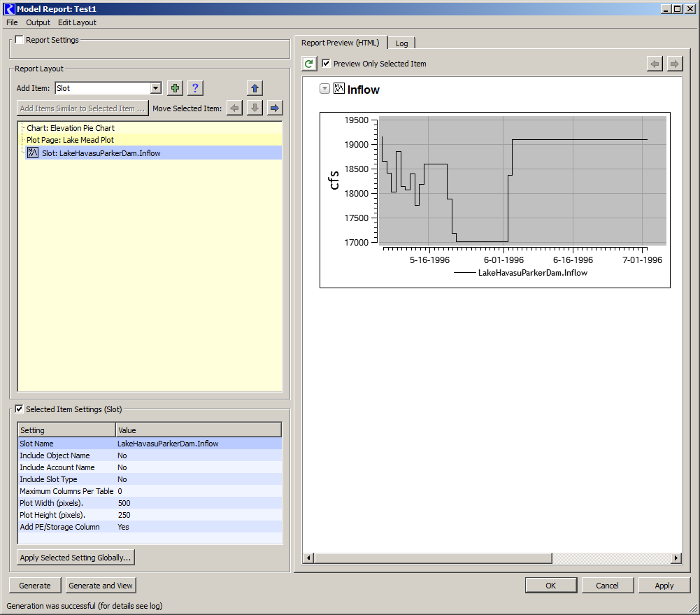700x615 pixels.
Task: Click the preview scrollbar right arrow
Action: click(x=676, y=558)
